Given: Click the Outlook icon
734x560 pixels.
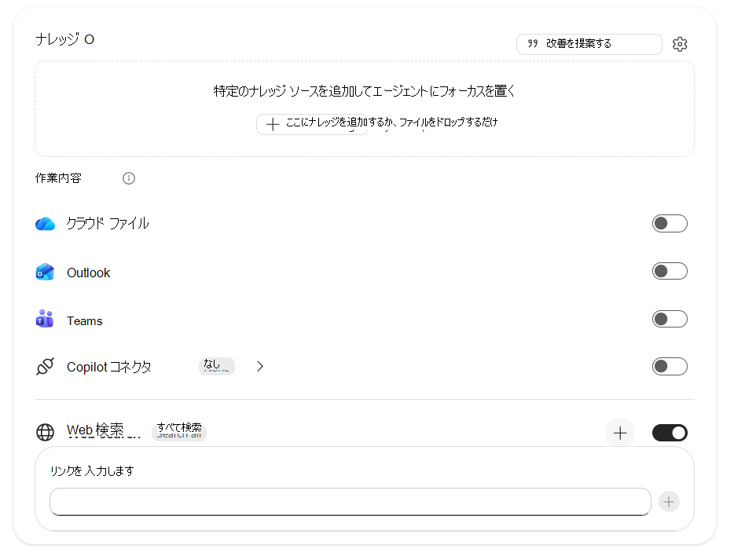Looking at the screenshot, I should point(45,272).
